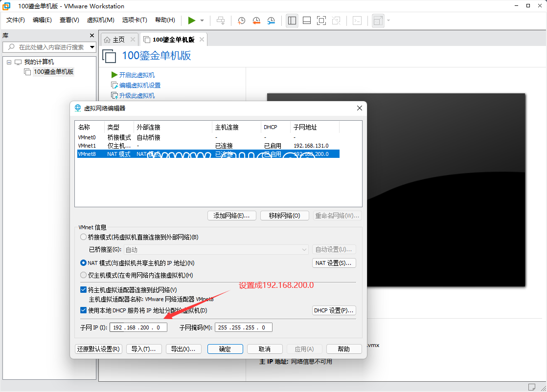This screenshot has height=392, width=547.
Task: Click the 导出(X)... button
Action: (183, 349)
